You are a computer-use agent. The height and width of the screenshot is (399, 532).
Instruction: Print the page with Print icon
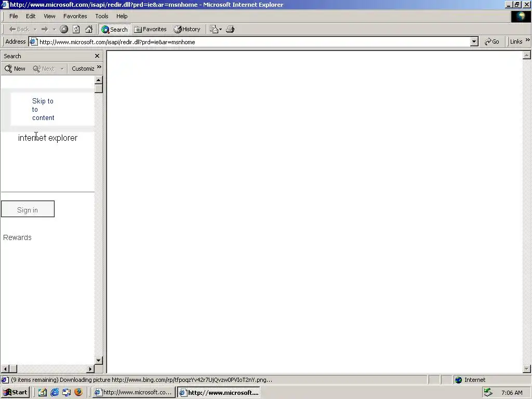click(x=230, y=29)
